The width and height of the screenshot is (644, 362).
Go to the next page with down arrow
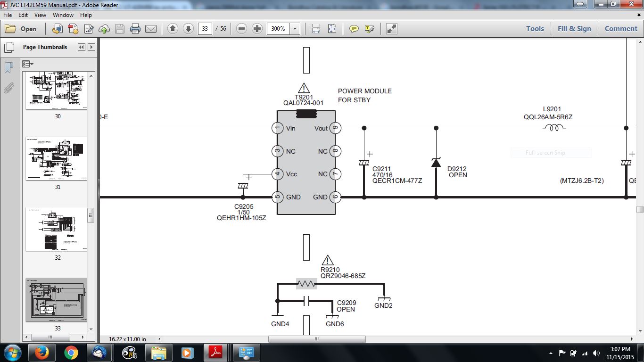coord(188,29)
